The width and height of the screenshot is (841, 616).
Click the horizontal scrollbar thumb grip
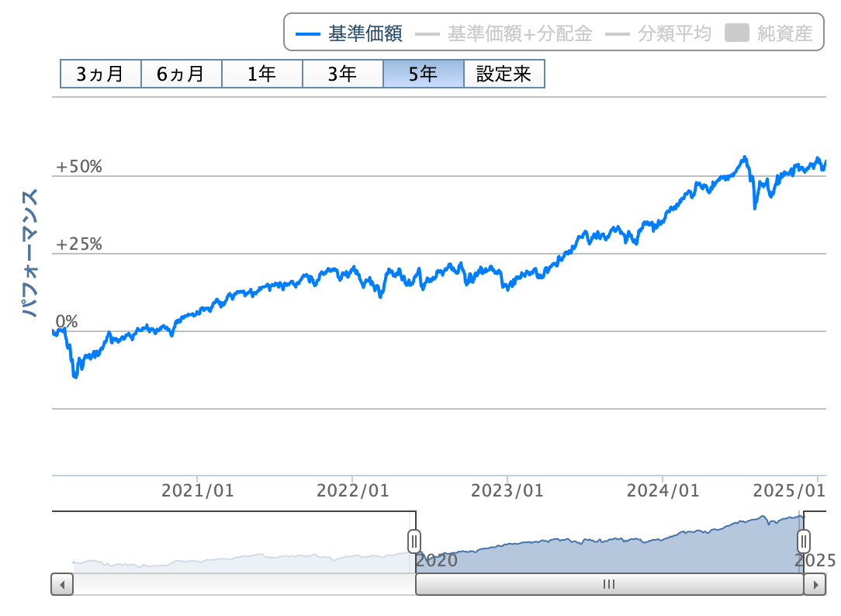609,584
